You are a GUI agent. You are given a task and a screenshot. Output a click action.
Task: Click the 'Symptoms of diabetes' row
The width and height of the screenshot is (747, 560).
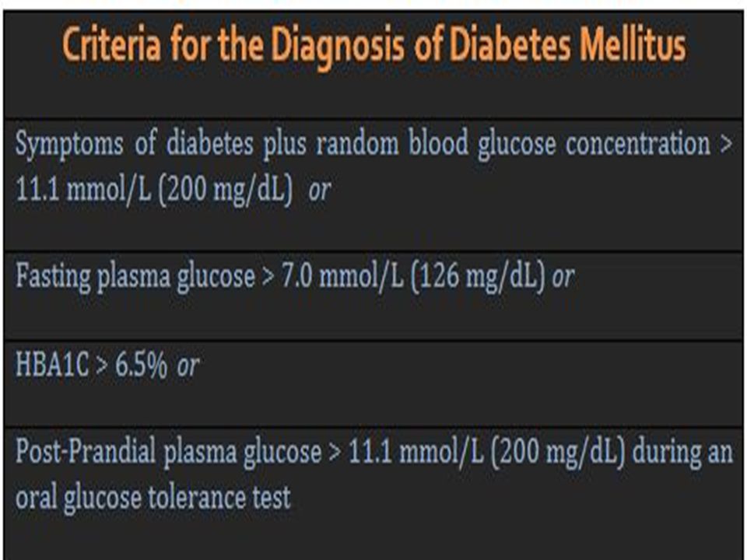pyautogui.click(x=373, y=185)
